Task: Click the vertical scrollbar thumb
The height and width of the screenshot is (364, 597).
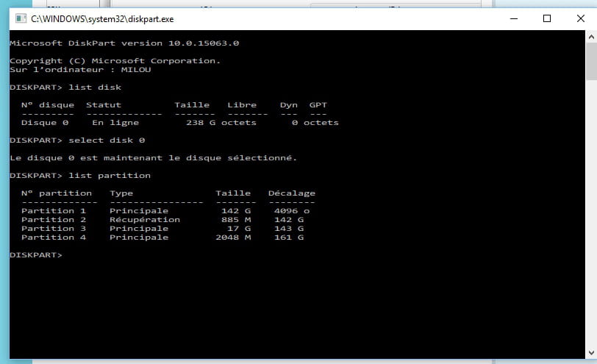Action: (x=591, y=61)
